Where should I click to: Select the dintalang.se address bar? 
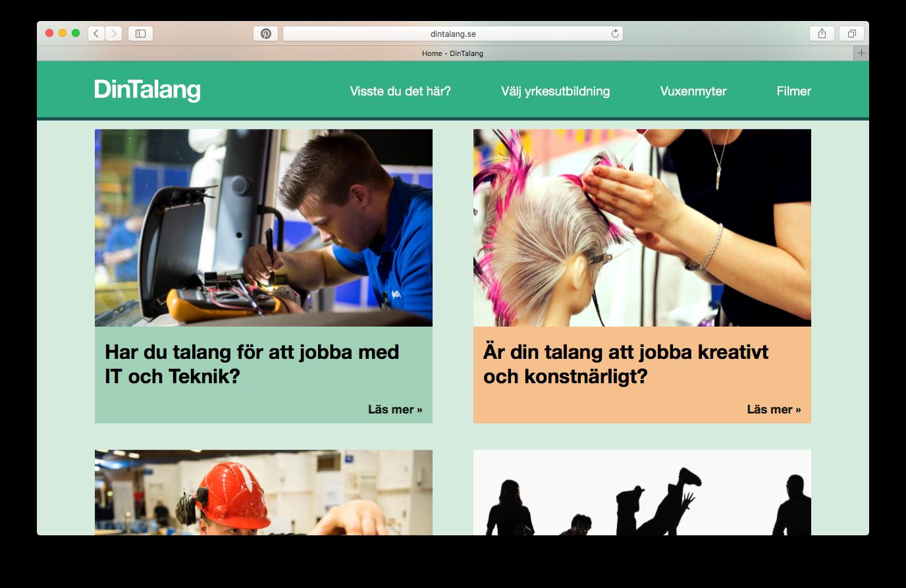[453, 34]
